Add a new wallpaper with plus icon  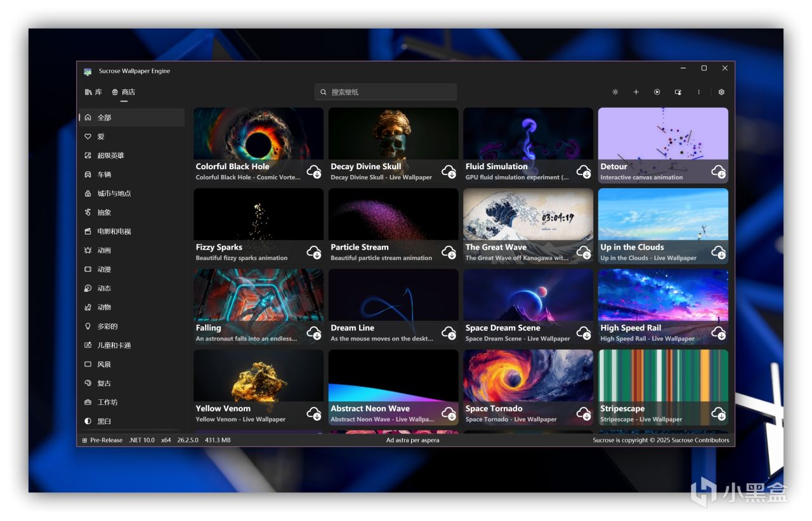pyautogui.click(x=636, y=92)
